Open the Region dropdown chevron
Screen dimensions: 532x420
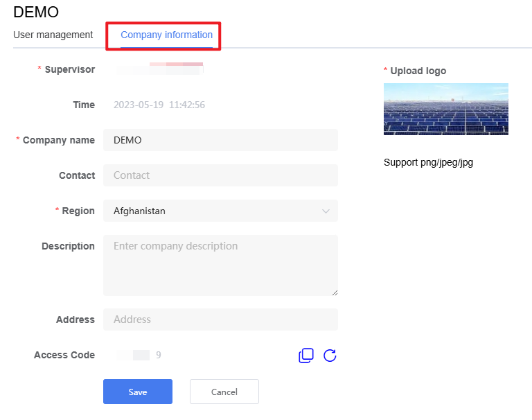pyautogui.click(x=326, y=211)
